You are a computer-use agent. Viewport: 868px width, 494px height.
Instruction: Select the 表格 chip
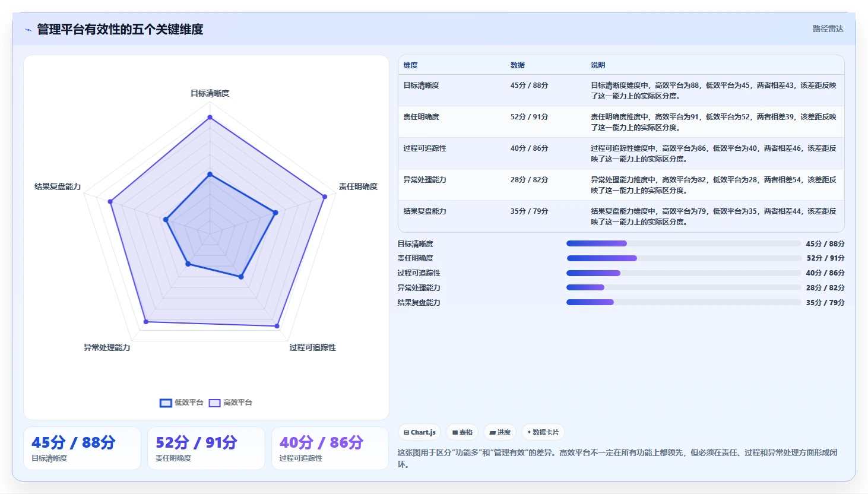pos(462,432)
